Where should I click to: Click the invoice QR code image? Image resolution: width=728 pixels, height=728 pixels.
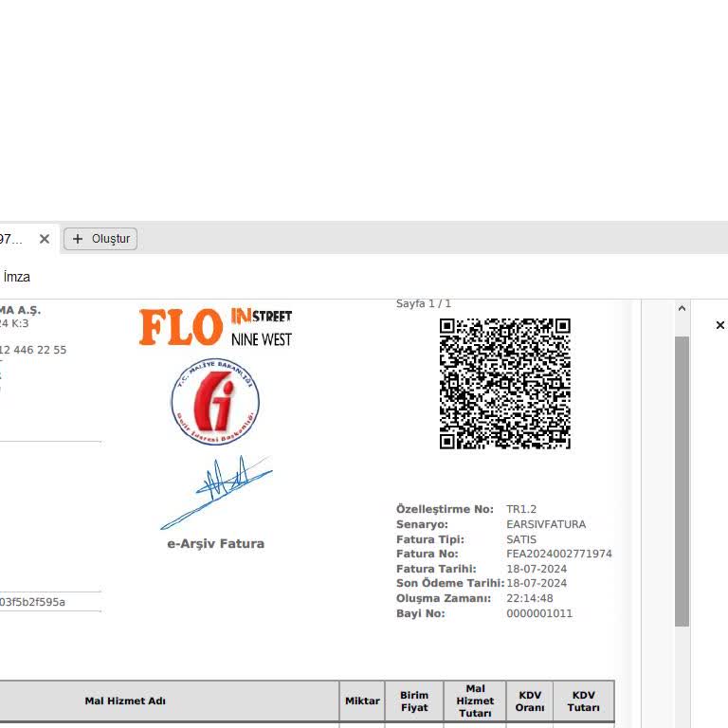tap(504, 384)
